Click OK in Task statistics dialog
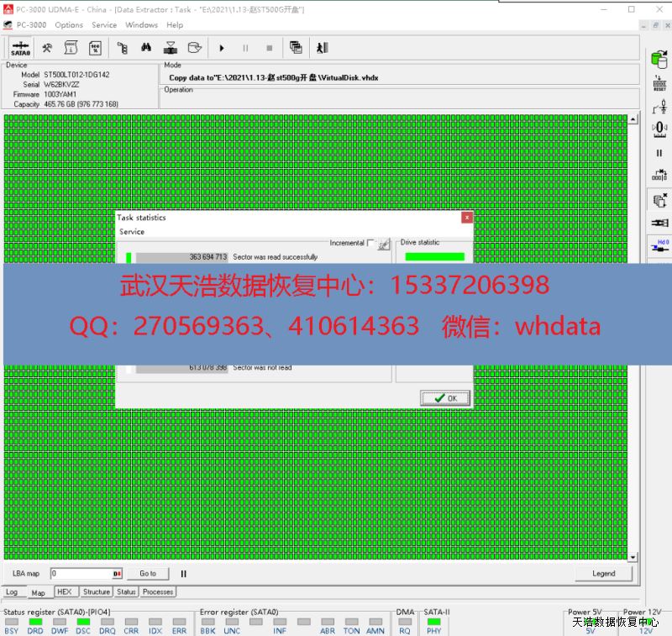This screenshot has width=672, height=636. [445, 398]
